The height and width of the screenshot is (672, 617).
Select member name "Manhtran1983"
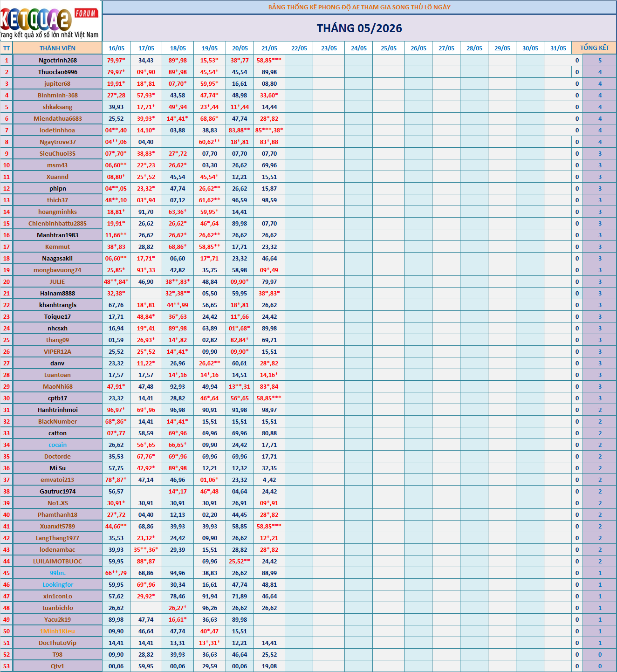[58, 235]
